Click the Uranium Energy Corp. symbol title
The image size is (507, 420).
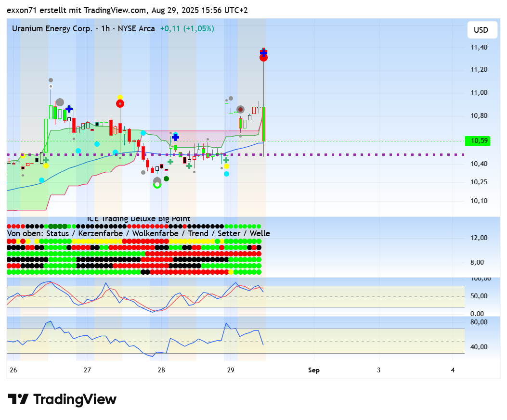(52, 28)
